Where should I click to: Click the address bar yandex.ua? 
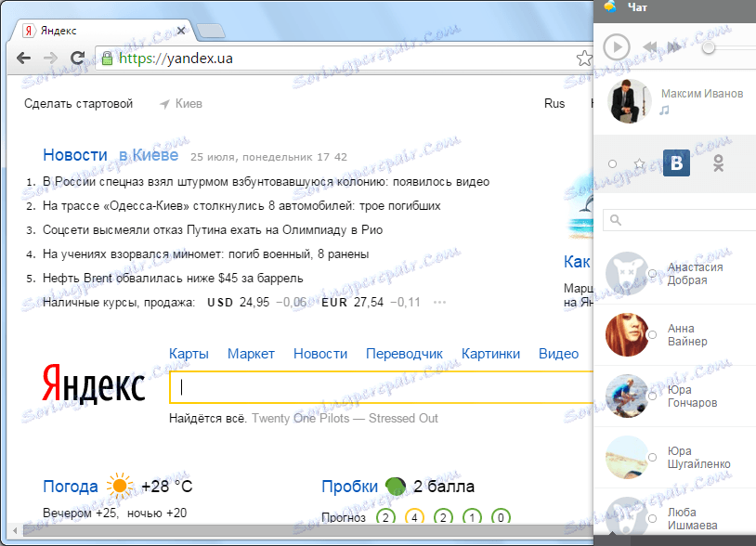coord(337,58)
